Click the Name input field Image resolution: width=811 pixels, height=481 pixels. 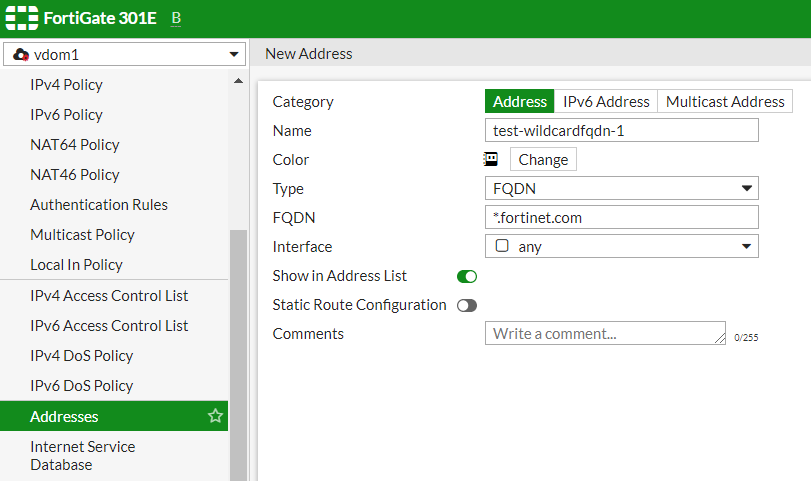(x=621, y=130)
